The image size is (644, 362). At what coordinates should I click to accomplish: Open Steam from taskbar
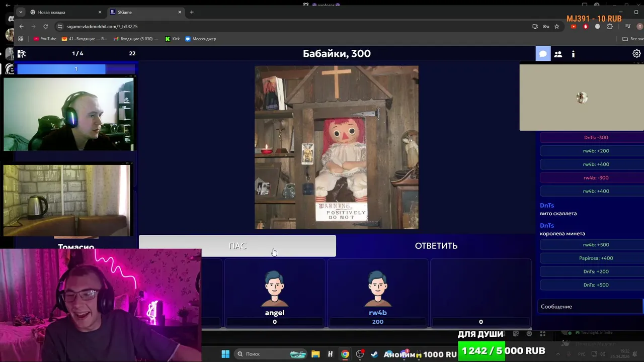tap(374, 354)
